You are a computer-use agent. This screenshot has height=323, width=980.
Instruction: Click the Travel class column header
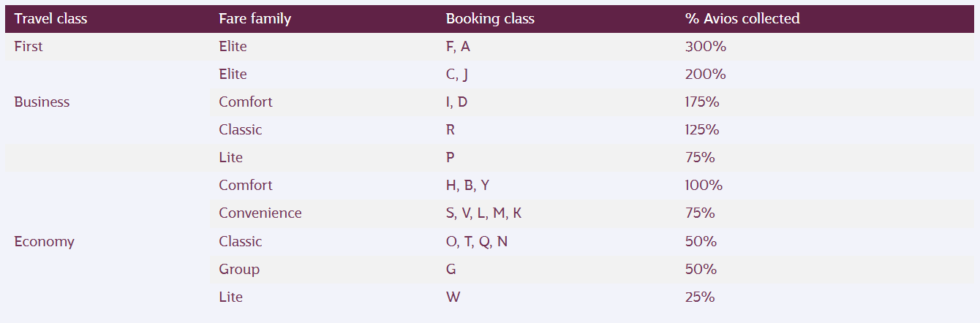tap(50, 19)
